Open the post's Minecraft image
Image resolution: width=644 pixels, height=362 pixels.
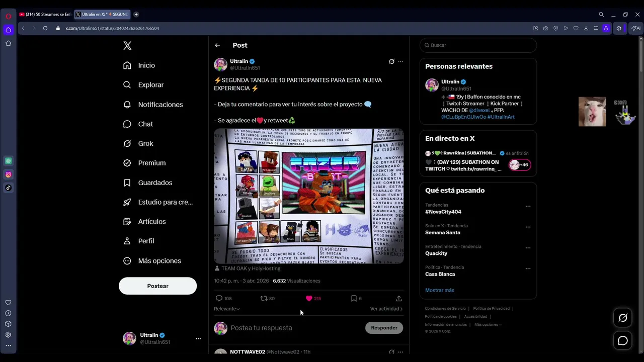309,196
